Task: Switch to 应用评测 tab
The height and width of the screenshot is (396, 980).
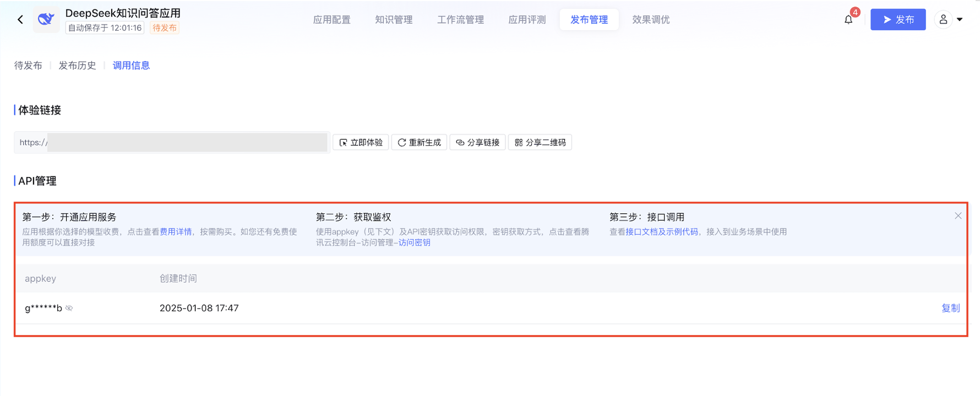Action: pos(527,20)
